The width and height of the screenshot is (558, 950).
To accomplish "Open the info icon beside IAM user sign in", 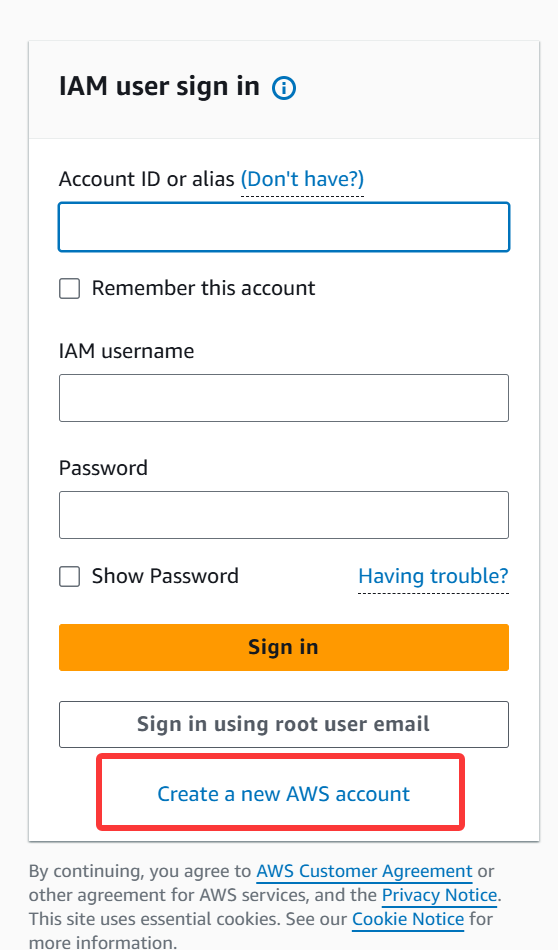I will (x=284, y=88).
